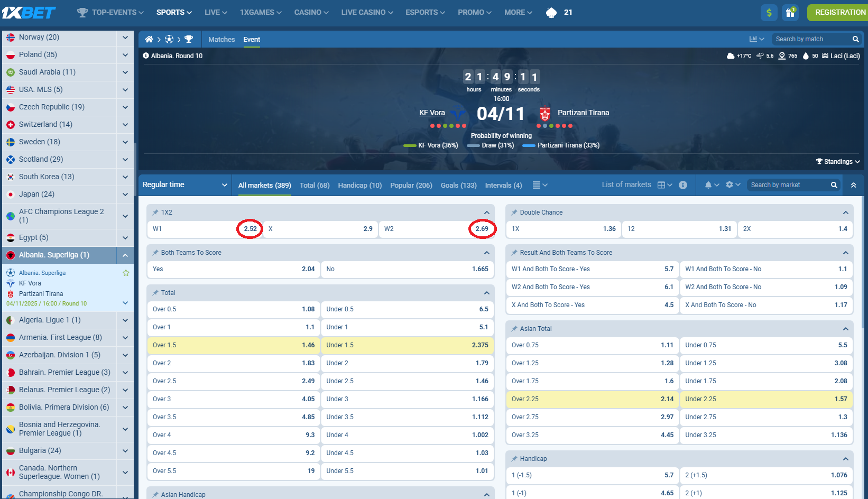Click the grid view icon next to List of markets
Screen dimensions: 868x499
click(662, 185)
